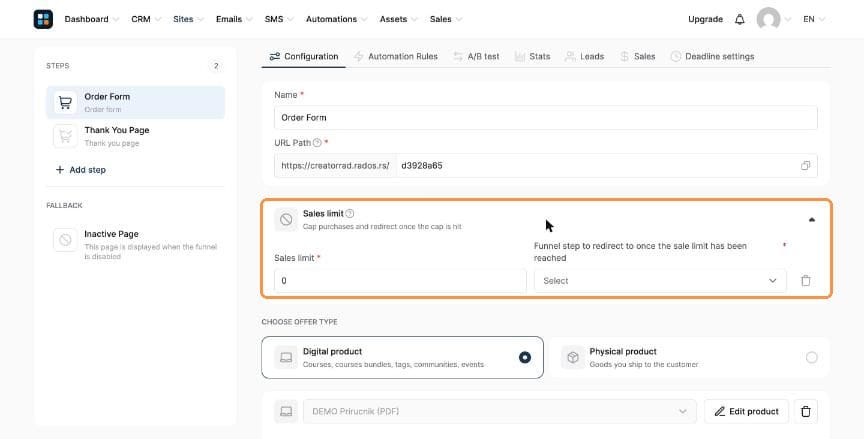Viewport: 864px width, 439px height.
Task: Click the Upgrade link
Action: coord(705,19)
